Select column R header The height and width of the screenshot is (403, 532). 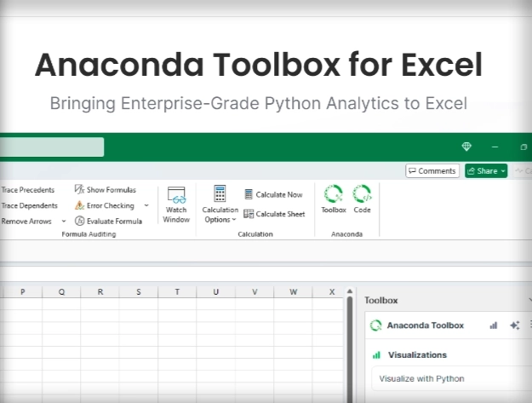pyautogui.click(x=100, y=291)
